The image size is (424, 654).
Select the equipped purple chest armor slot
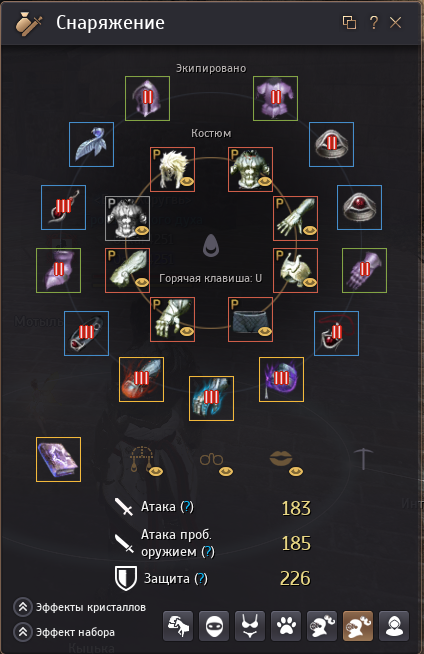[x=275, y=98]
